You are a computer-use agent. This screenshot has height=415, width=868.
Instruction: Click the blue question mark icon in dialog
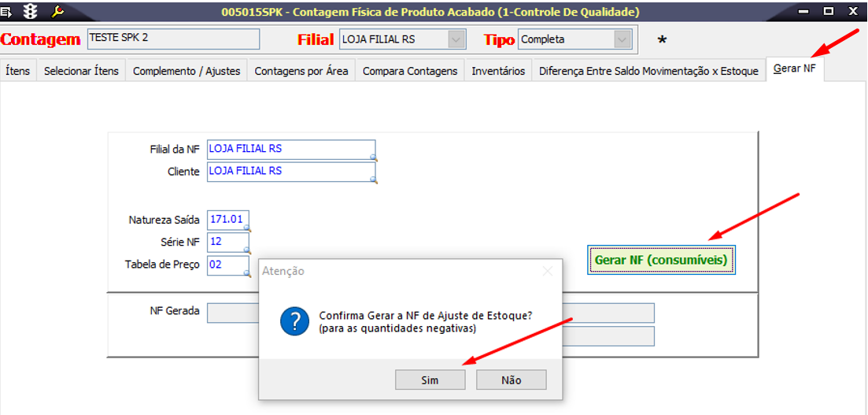point(294,321)
